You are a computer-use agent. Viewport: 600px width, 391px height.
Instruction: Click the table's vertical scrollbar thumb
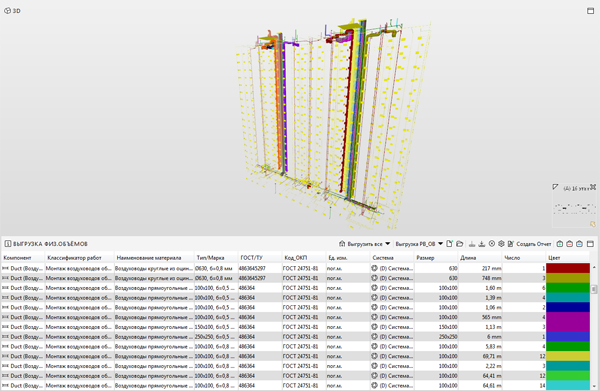coord(594,289)
